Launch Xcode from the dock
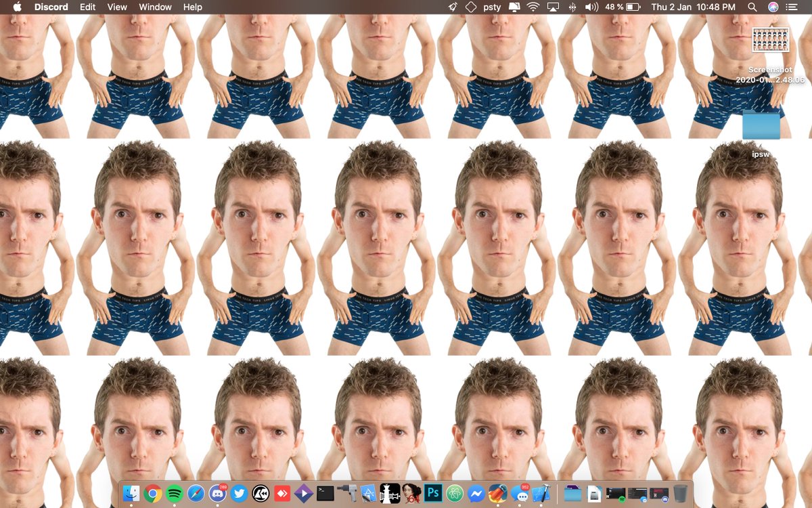Screen dimensions: 812x508 point(541,493)
